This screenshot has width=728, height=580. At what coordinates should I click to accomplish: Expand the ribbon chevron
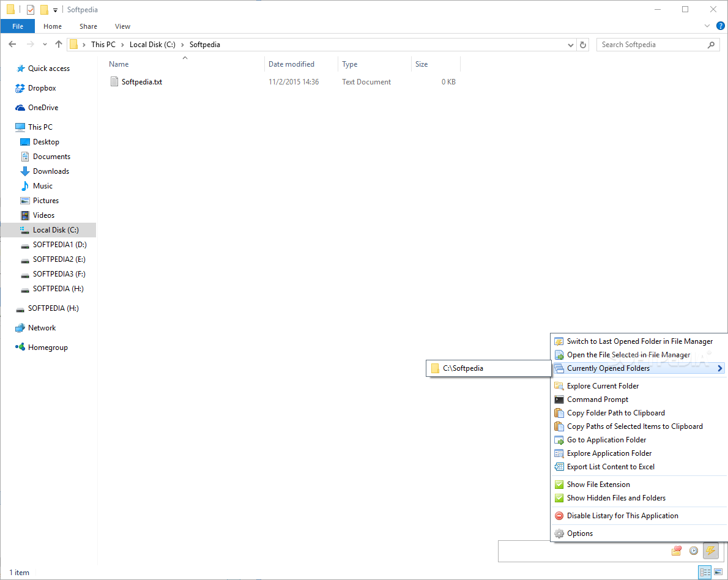707,26
